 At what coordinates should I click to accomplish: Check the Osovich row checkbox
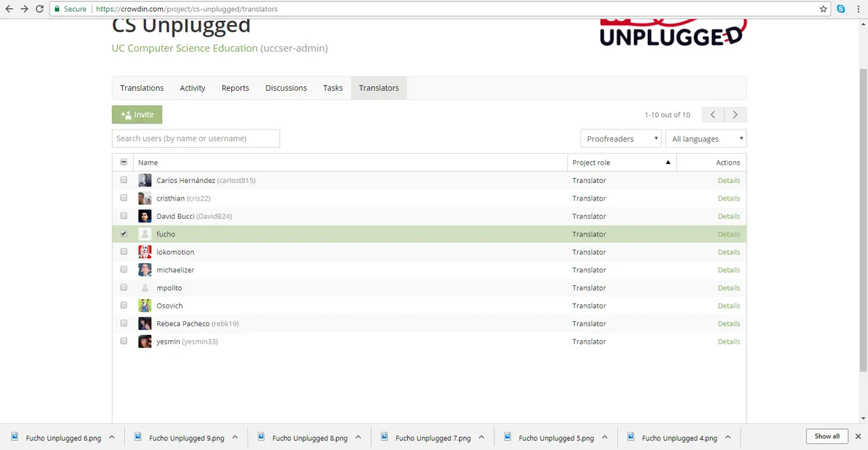[x=123, y=305]
